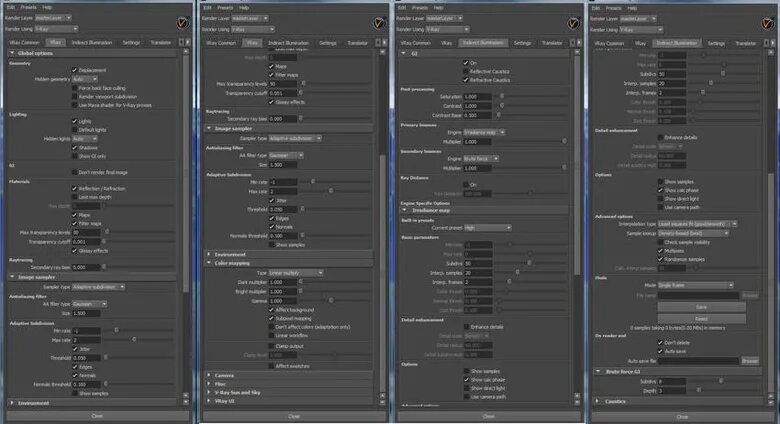Toggle Affect background checkbox
Viewport: 780px width, 424px height.
(271, 310)
